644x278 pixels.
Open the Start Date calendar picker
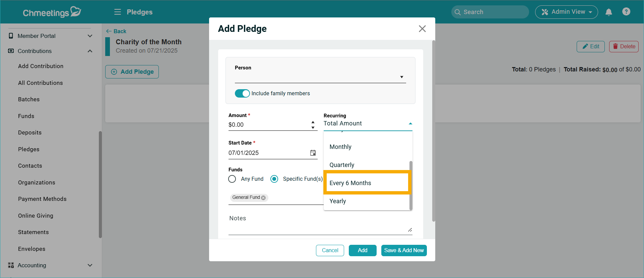(313, 153)
